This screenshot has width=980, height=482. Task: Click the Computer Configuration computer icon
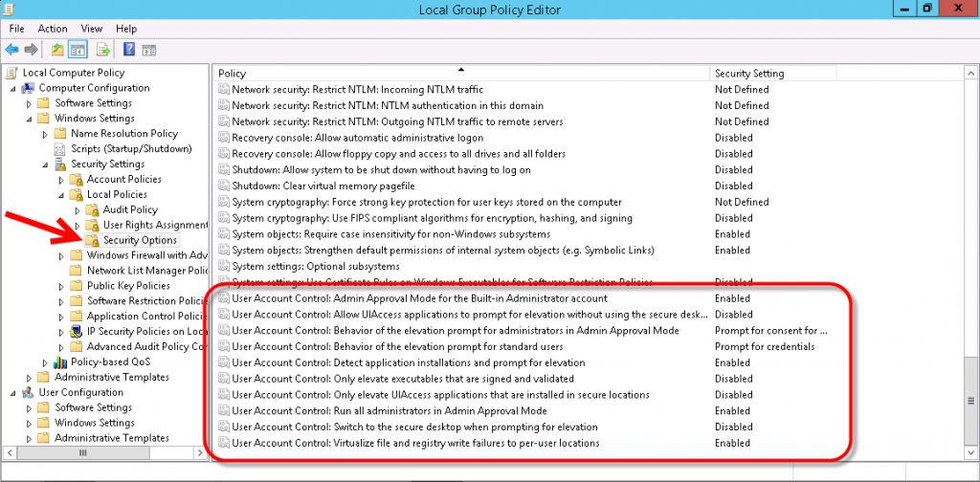(x=29, y=88)
